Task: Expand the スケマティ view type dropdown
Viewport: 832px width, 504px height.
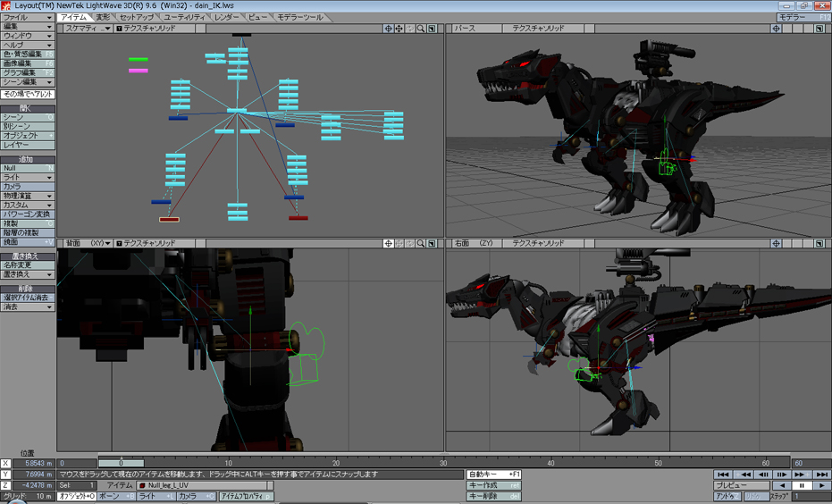Action: point(86,29)
